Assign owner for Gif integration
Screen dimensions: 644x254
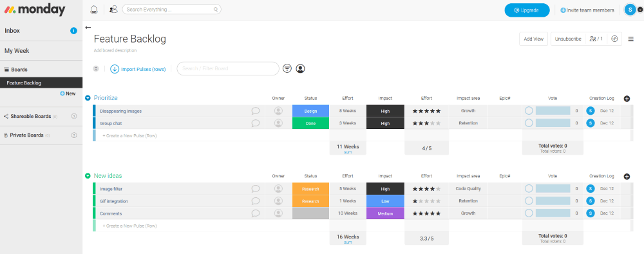click(278, 201)
